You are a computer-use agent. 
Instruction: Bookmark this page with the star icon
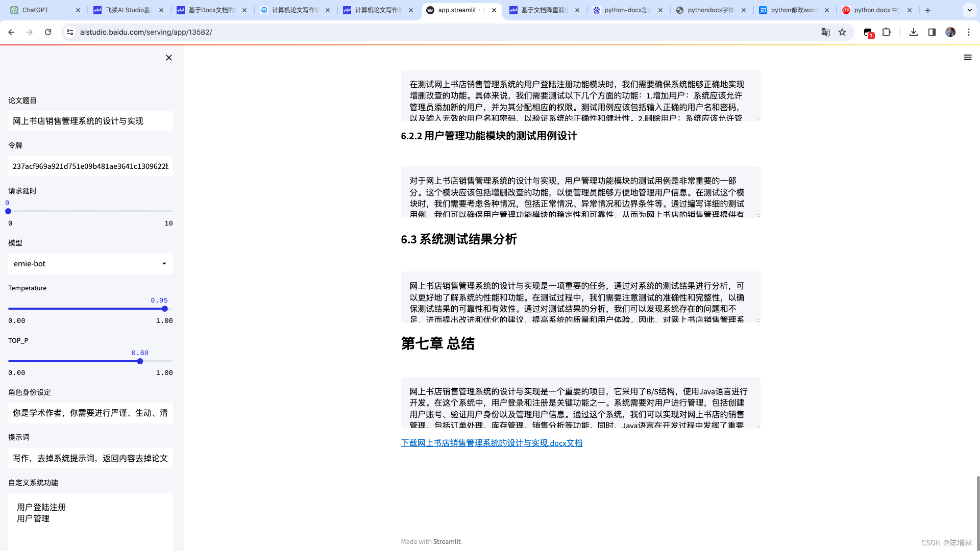(x=842, y=32)
